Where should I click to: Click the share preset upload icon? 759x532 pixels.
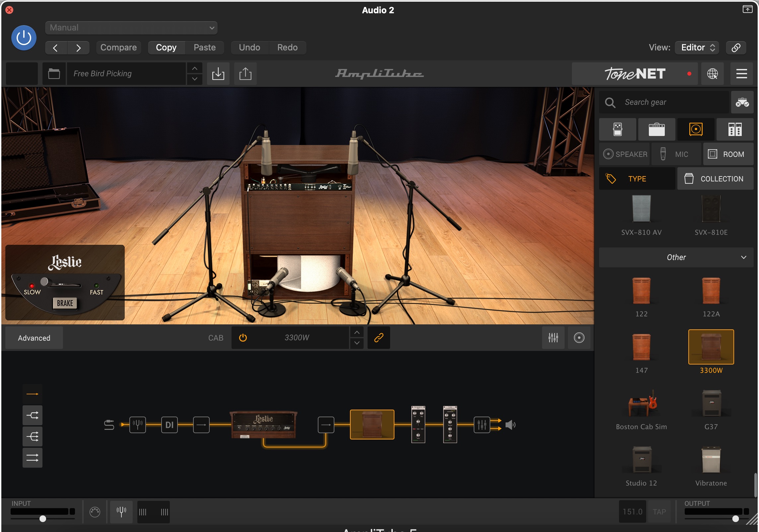coord(245,74)
